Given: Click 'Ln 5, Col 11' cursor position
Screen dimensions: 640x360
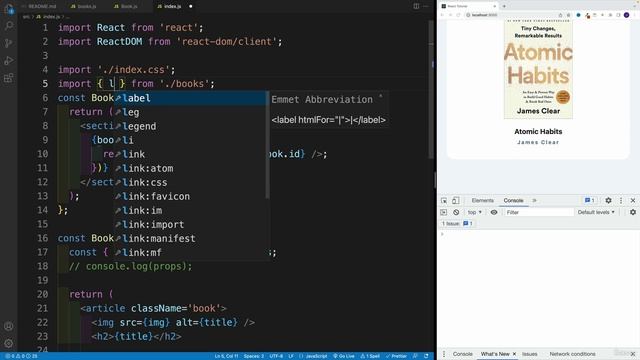Looking at the screenshot, I should [226, 356].
